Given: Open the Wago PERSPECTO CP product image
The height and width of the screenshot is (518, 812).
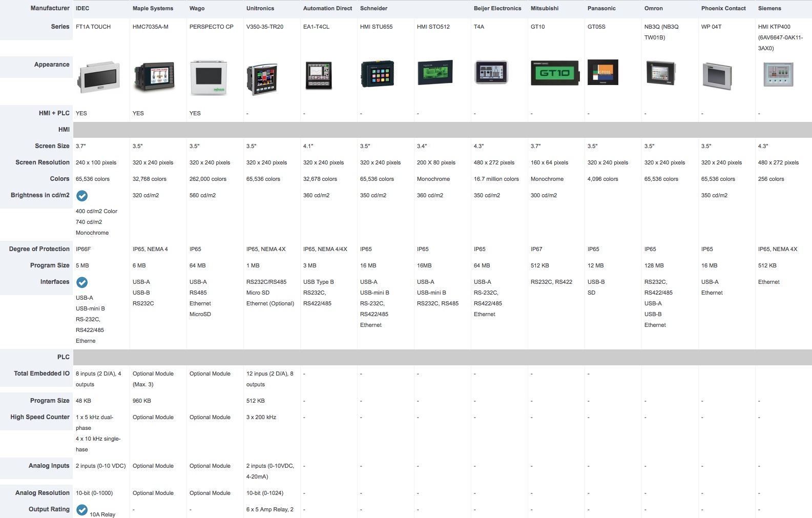Looking at the screenshot, I should click(209, 77).
